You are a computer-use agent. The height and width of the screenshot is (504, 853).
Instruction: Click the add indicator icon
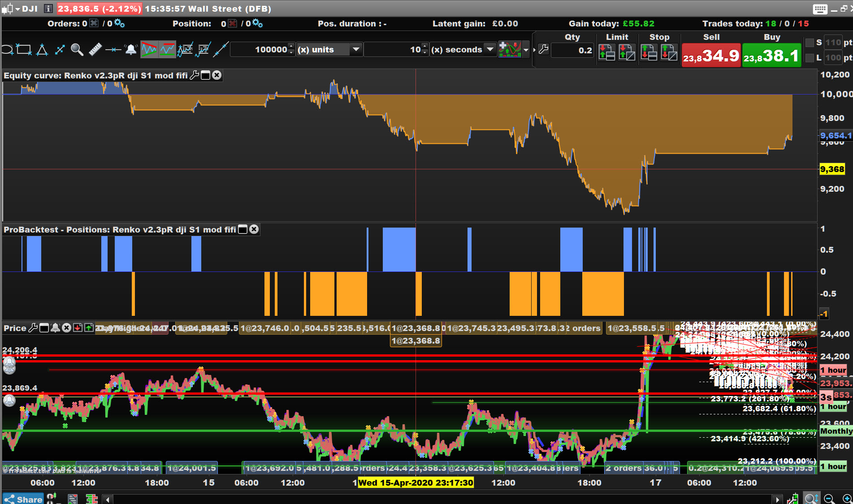point(510,49)
